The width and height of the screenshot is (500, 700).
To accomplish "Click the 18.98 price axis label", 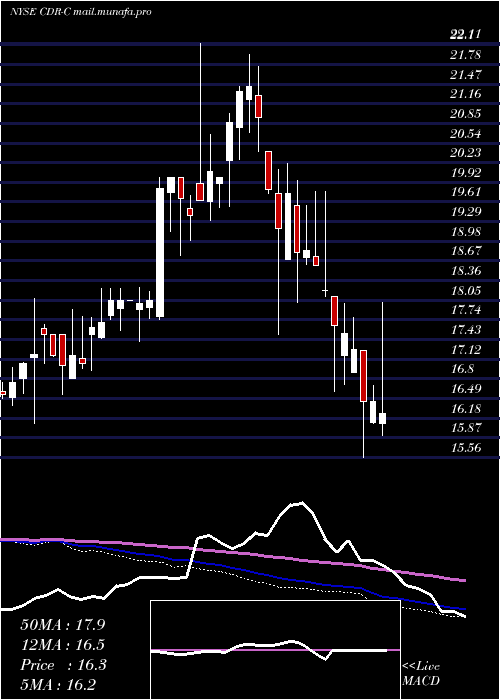I will [466, 231].
